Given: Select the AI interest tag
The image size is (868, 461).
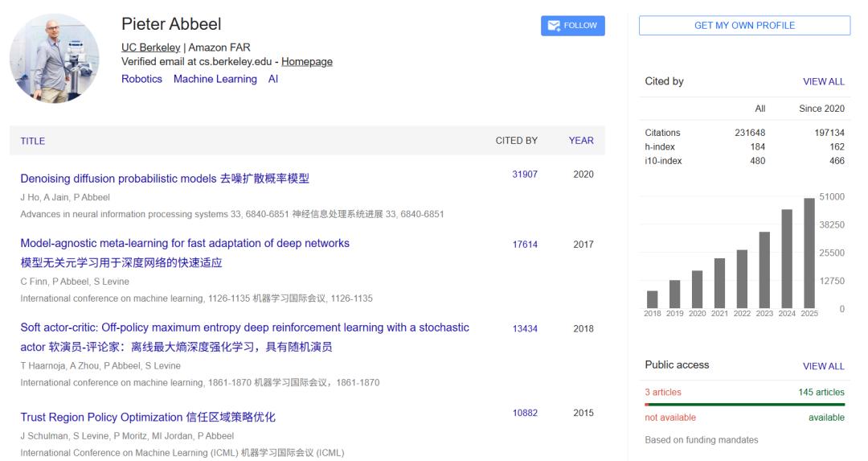Looking at the screenshot, I should (273, 79).
